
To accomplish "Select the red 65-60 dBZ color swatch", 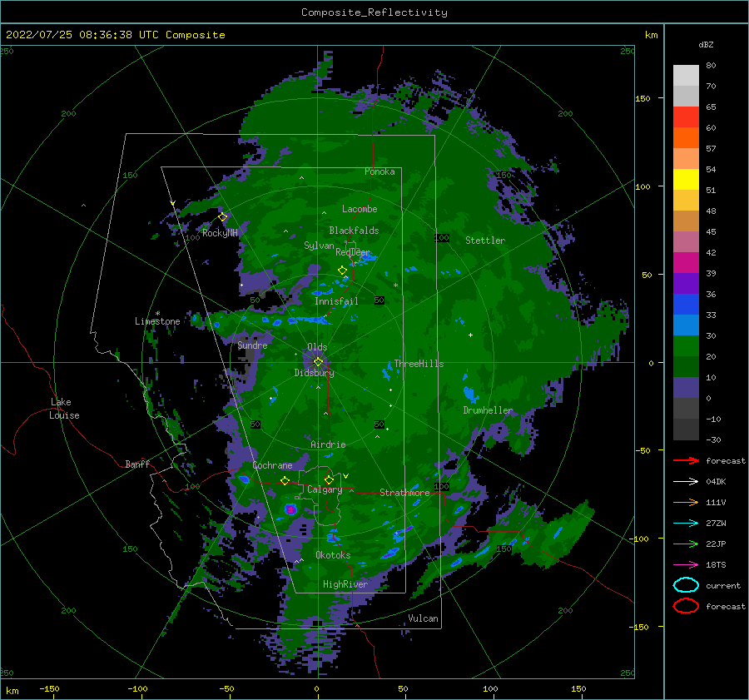I will [686, 117].
